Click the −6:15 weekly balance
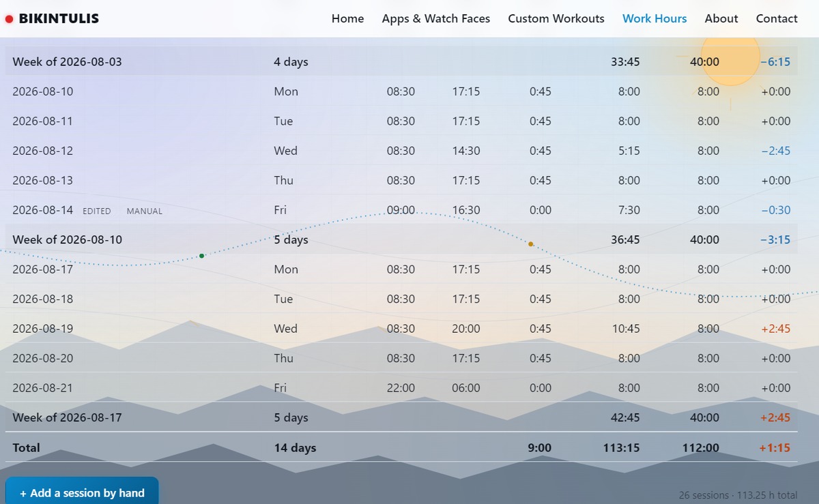 point(775,61)
